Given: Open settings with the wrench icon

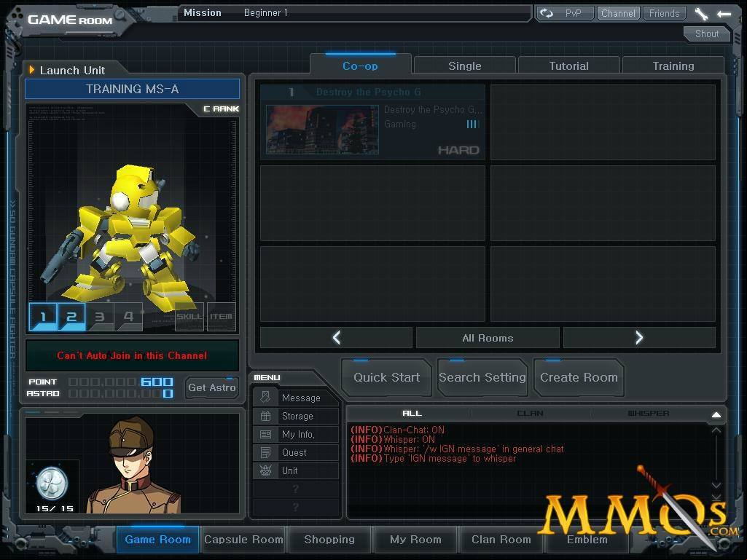Looking at the screenshot, I should 701,14.
